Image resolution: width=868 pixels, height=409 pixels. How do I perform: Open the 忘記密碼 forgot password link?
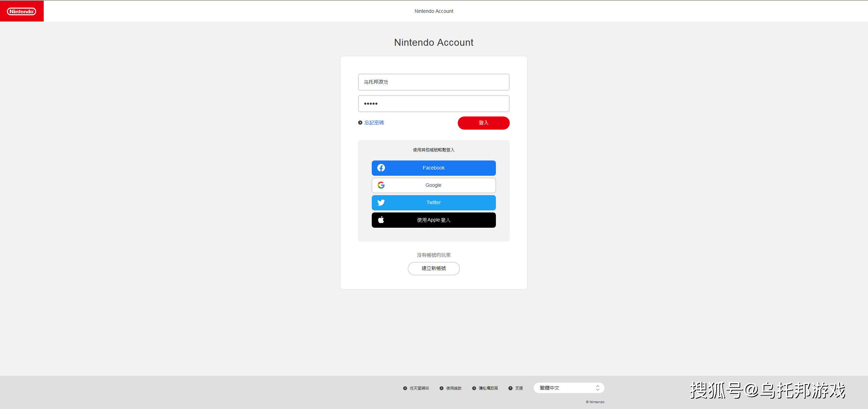coord(374,123)
